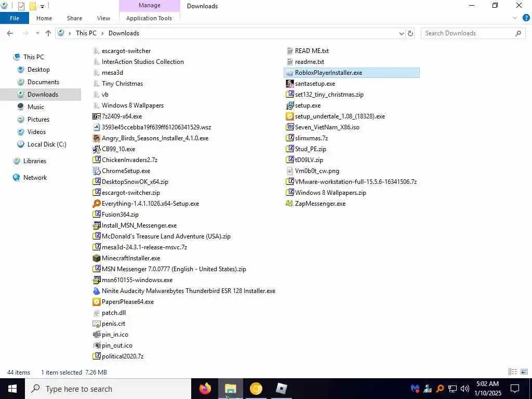
Task: Select Windows 8 Wallpapers folder
Action: click(128, 105)
